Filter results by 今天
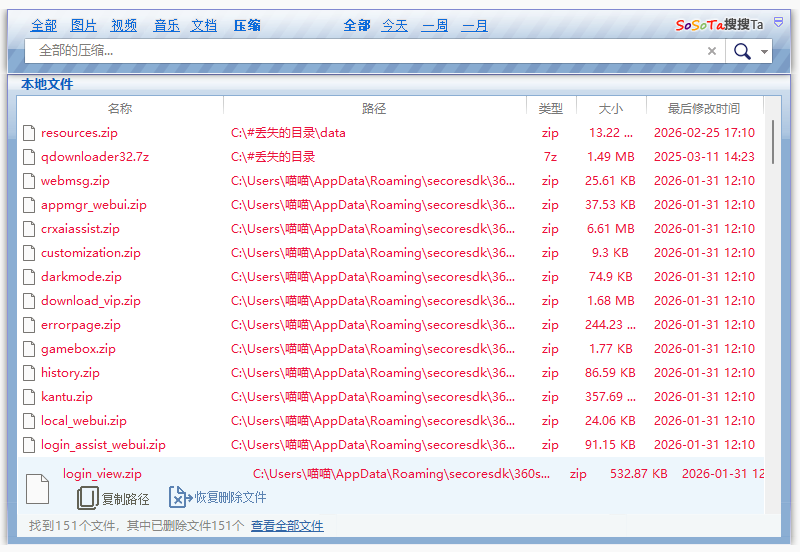The width and height of the screenshot is (800, 552). click(x=395, y=25)
